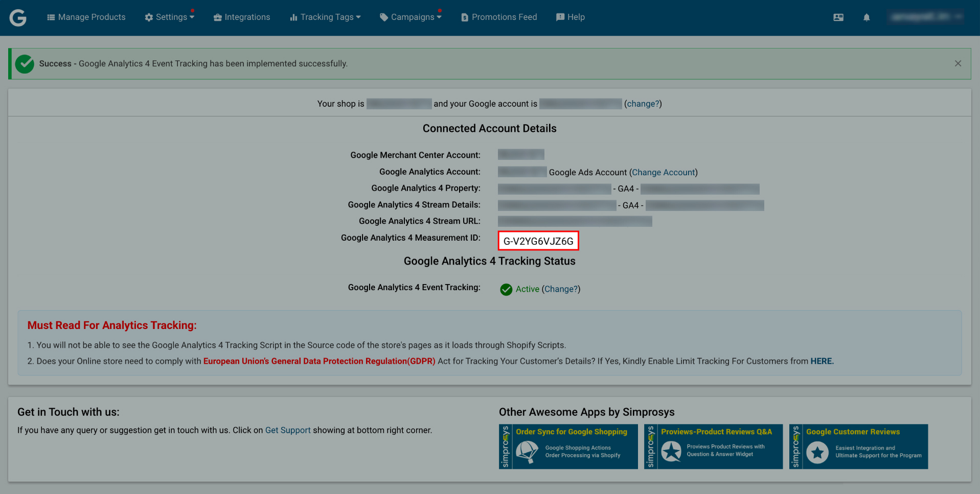The width and height of the screenshot is (980, 494).
Task: Click the 'Connected Account Details' heading
Action: point(490,129)
